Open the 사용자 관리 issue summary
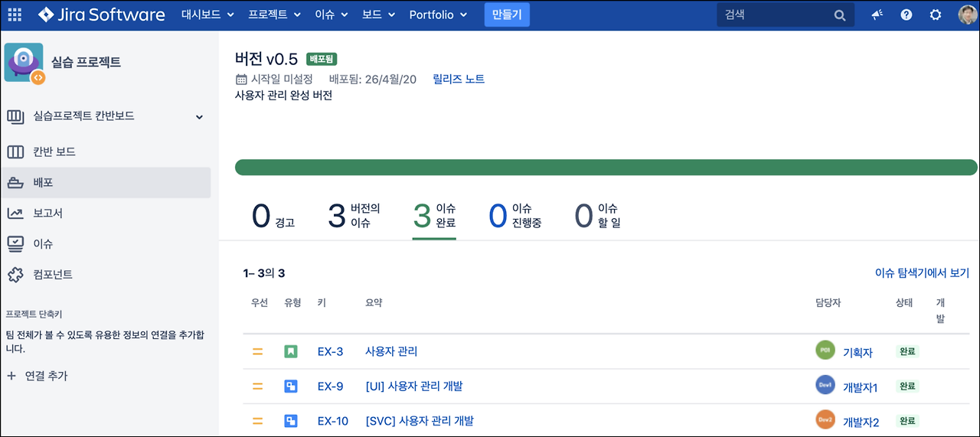Viewport: 980px width, 437px height. coord(391,352)
